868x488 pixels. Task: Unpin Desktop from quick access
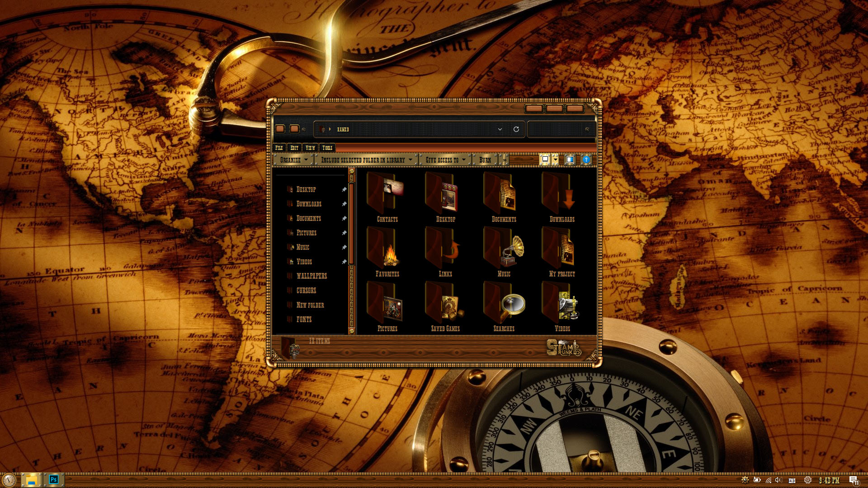(344, 189)
